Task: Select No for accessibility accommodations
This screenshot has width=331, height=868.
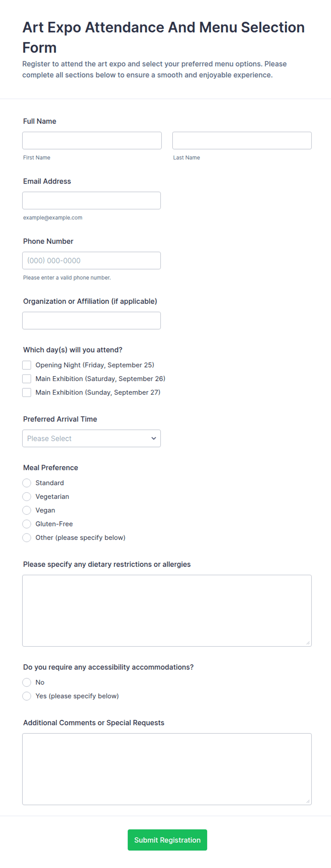Action: (27, 682)
